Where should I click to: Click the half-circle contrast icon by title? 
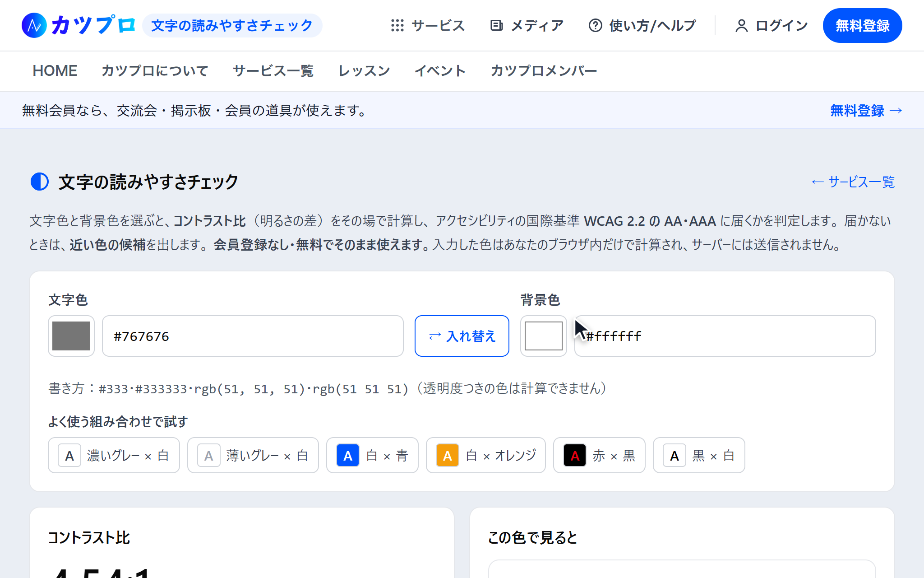tap(40, 182)
